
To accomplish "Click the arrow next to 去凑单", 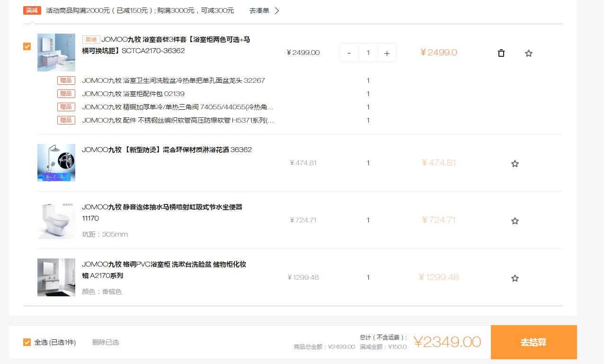I will pos(277,10).
